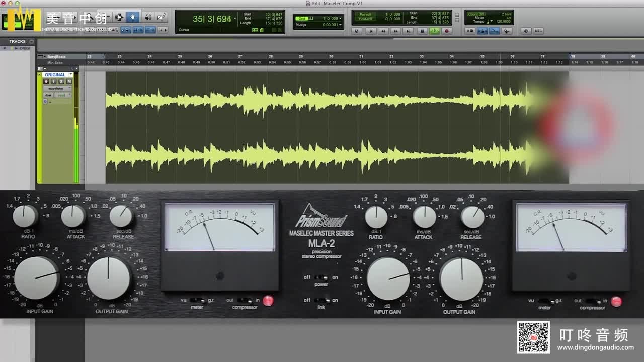Toggle the Count Off button
The height and width of the screenshot is (362, 644).
[x=476, y=14]
